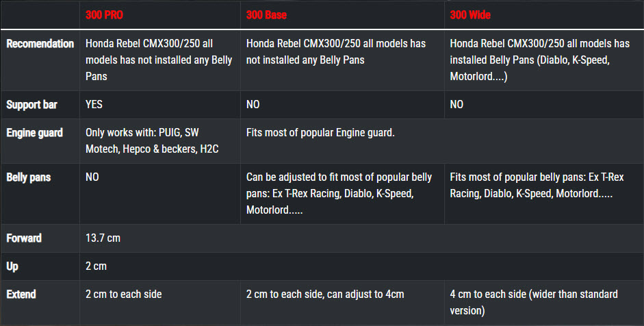Click 'Can be adjusted to fit' Belly pans cell
Screen dimensions: 644x326
339,193
